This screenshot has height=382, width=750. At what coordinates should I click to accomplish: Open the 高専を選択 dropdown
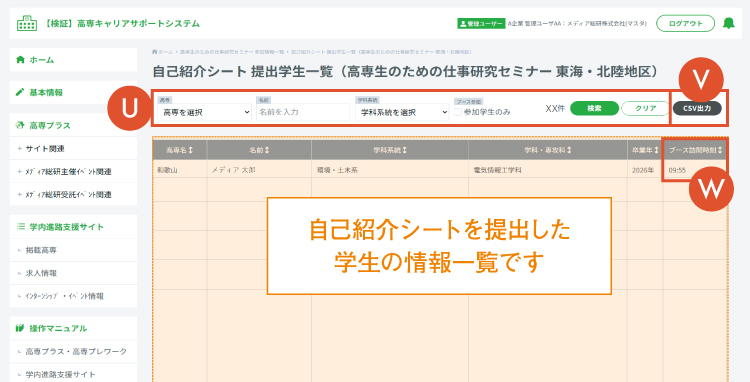pyautogui.click(x=204, y=112)
